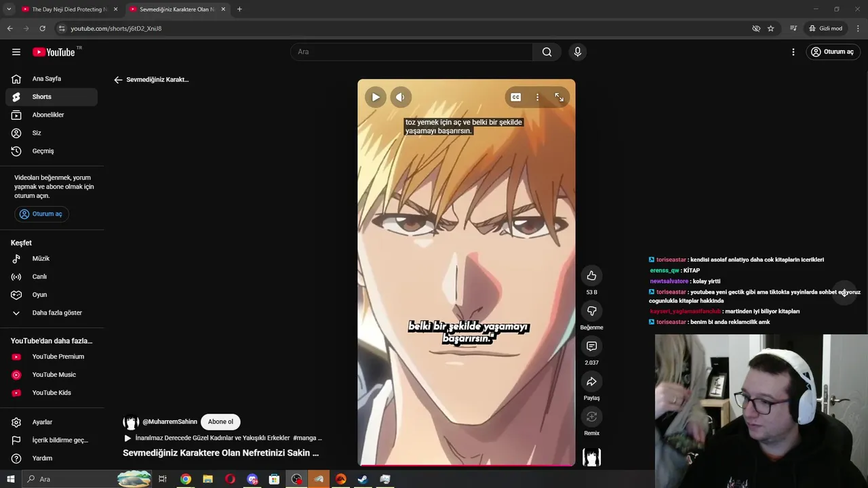Viewport: 868px width, 488px height.
Task: Open the linked İnanılmaz Derecede Güzel Kadınlar video
Action: (x=222, y=438)
